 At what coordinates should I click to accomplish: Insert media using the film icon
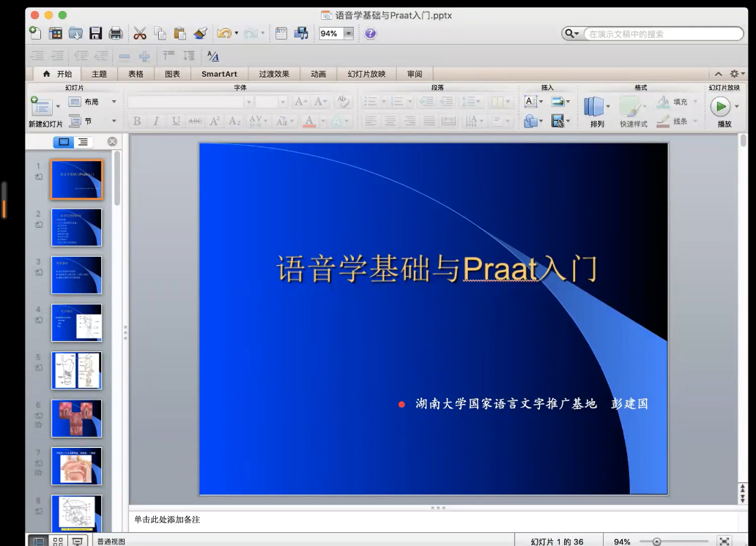point(557,121)
